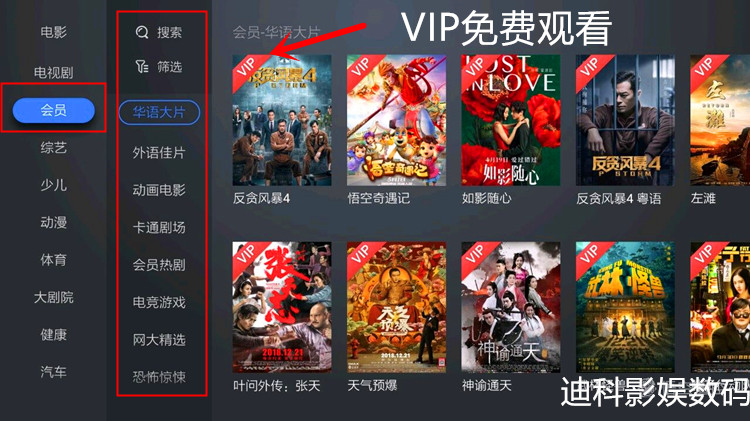This screenshot has width=750, height=421.
Task: Open the 电影 category
Action: [x=54, y=32]
